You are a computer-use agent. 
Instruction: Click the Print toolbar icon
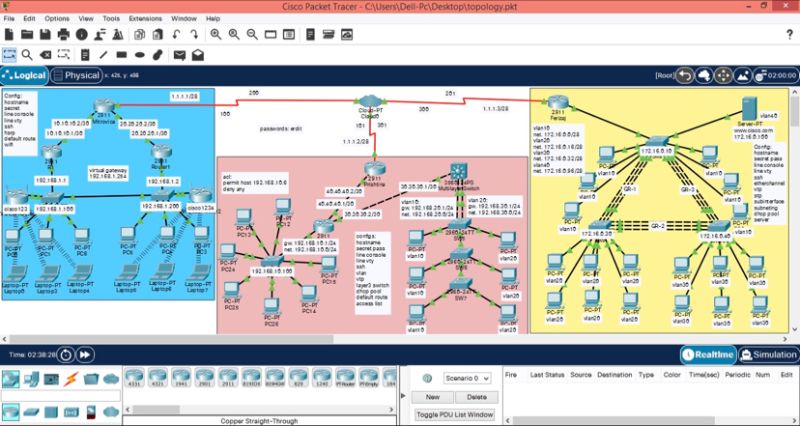click(64, 35)
